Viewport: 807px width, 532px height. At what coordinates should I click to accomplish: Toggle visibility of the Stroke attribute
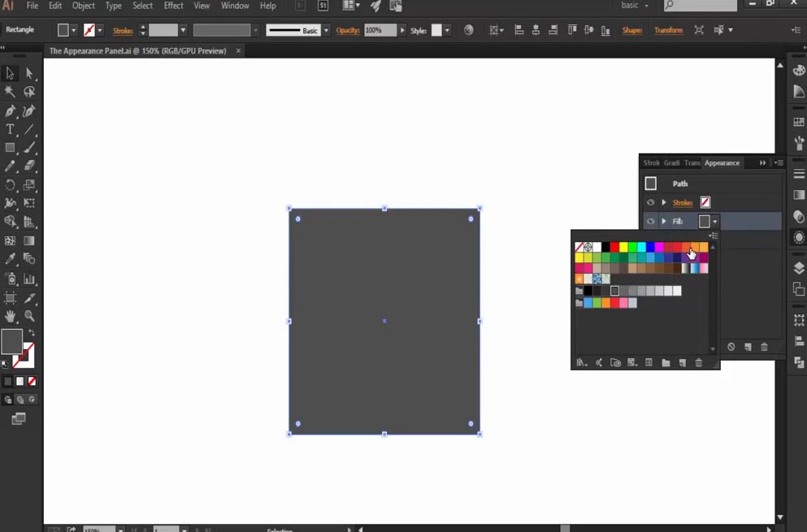pos(650,202)
